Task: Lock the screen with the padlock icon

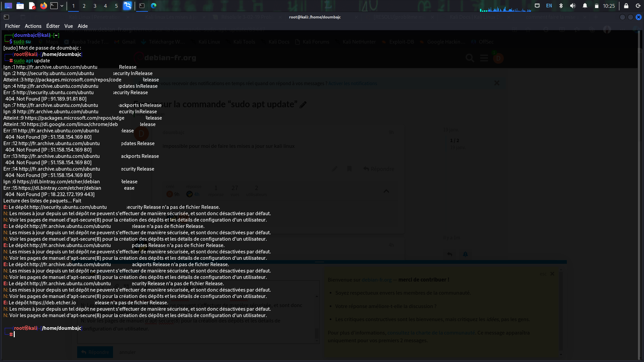Action: [626, 6]
